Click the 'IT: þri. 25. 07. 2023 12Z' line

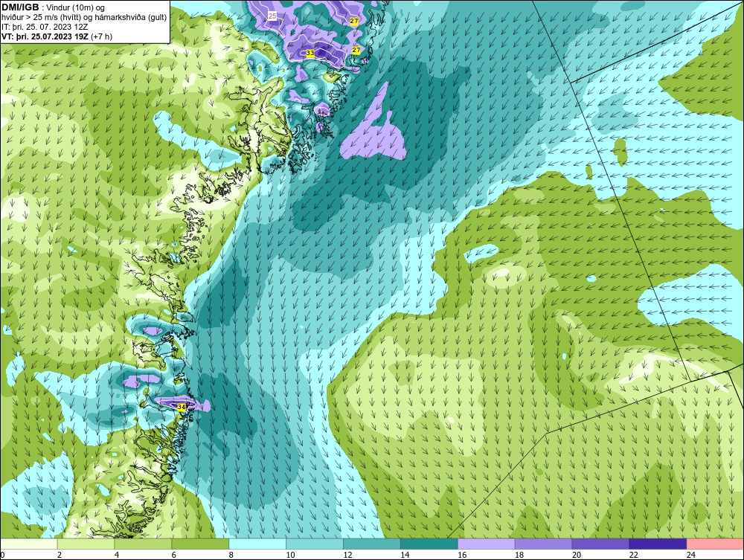tap(45, 27)
